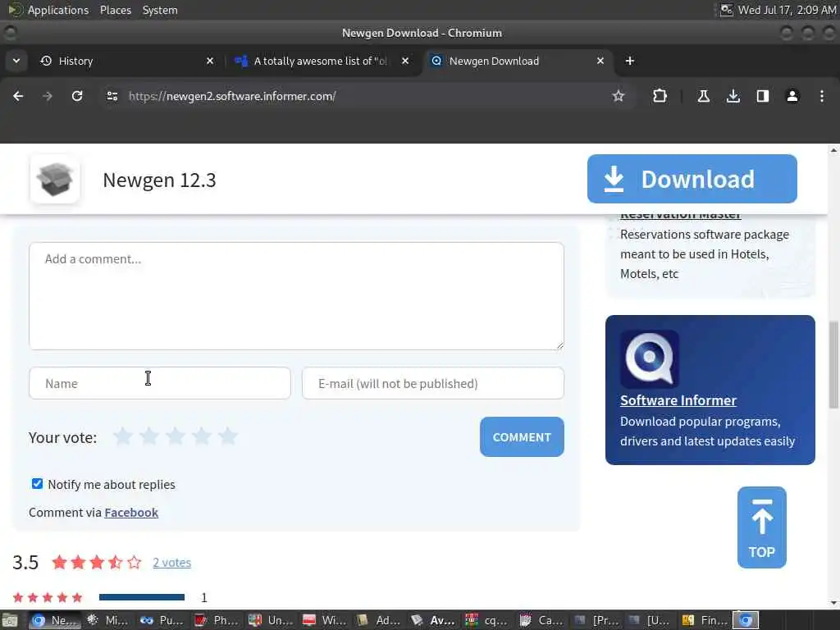Rate five stars in Your vote
This screenshot has height=630, width=840.
click(228, 436)
